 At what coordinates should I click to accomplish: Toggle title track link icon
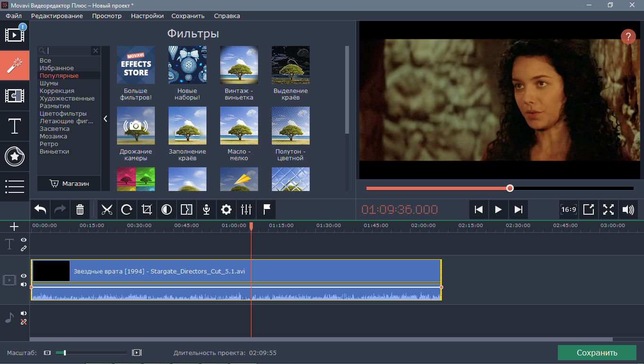coord(24,248)
